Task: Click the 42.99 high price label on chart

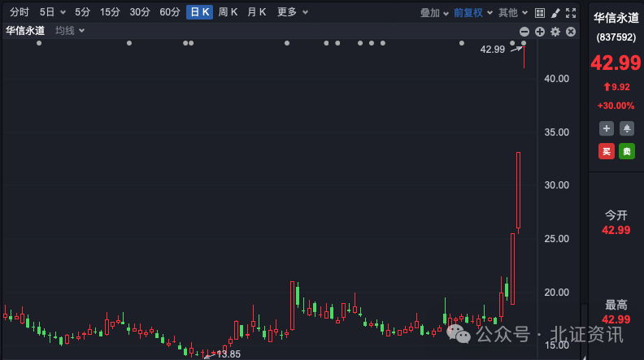Action: [493, 50]
